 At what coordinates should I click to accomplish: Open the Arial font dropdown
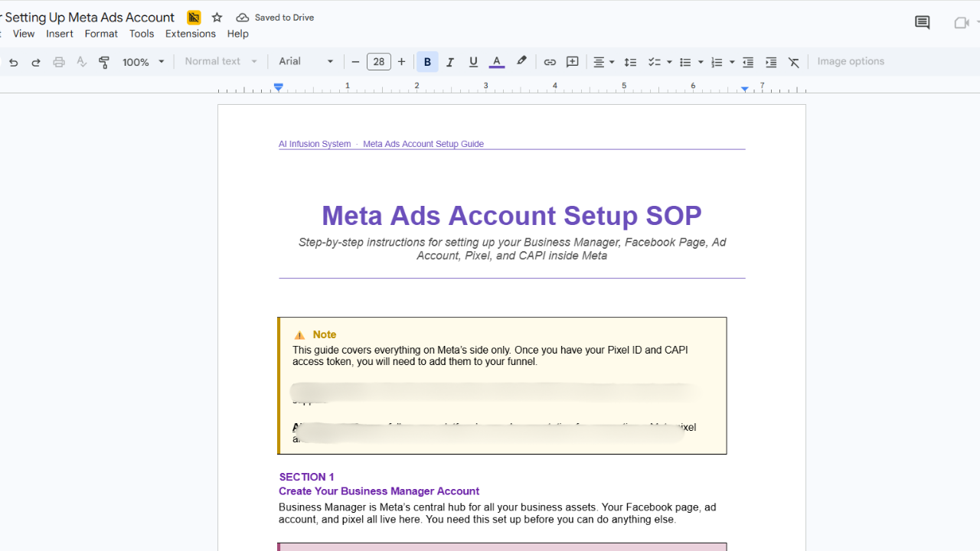point(306,62)
